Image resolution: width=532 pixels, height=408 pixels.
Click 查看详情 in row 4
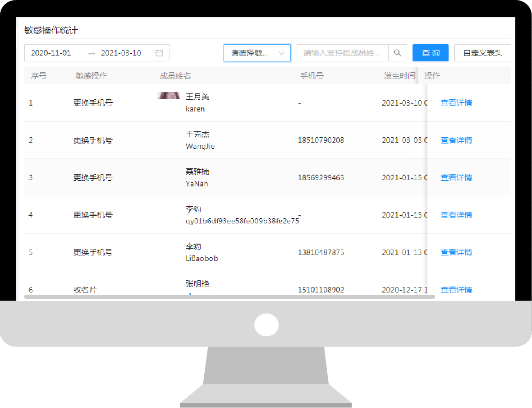tap(456, 215)
